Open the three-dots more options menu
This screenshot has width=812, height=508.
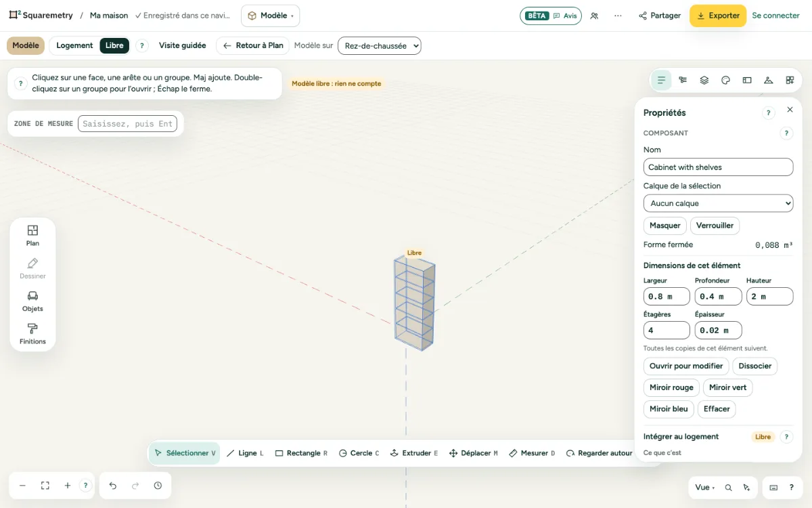[x=618, y=16]
